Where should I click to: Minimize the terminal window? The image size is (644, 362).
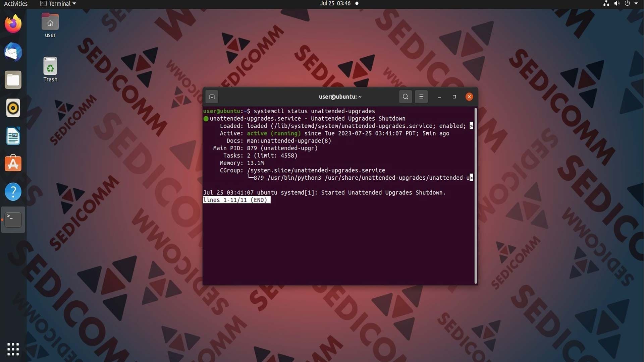click(x=439, y=97)
